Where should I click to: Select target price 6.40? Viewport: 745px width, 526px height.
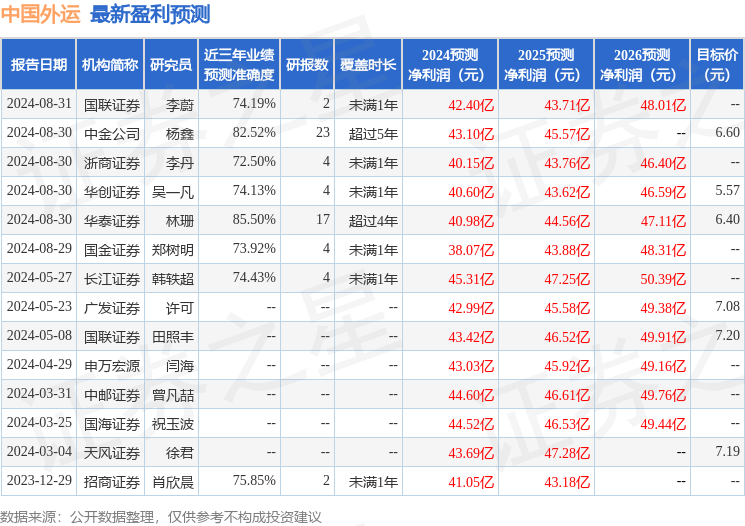click(x=727, y=220)
